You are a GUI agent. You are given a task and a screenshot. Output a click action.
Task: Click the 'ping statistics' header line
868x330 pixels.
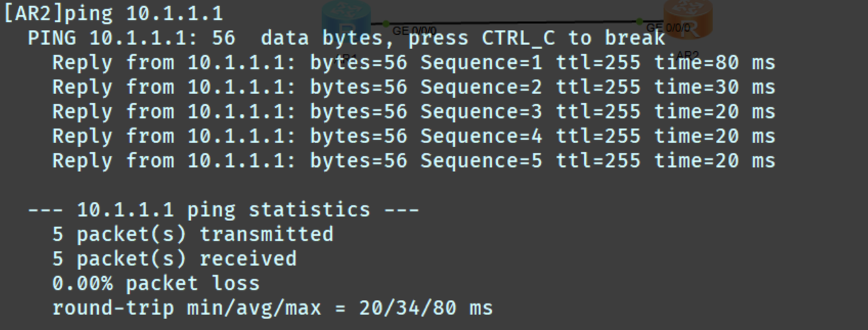point(223,210)
